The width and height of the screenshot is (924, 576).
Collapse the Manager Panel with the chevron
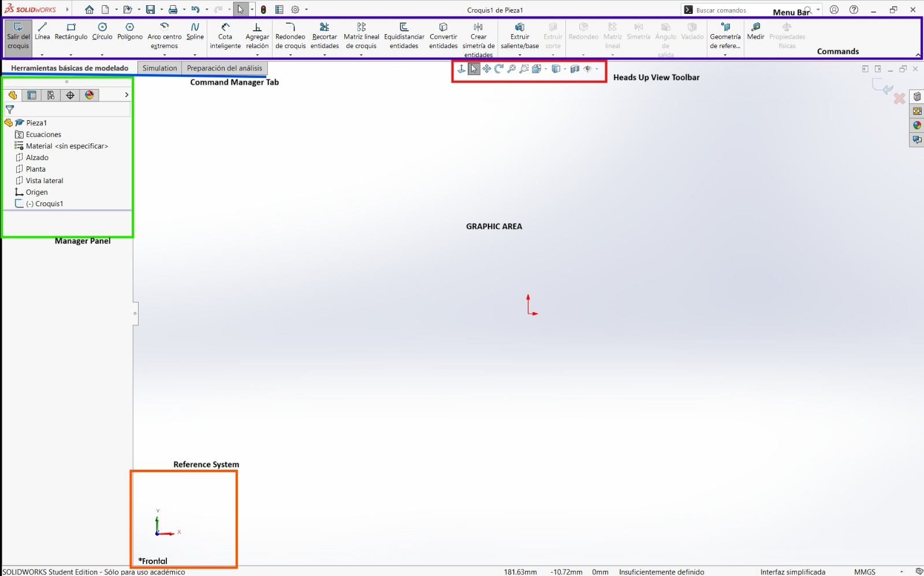pyautogui.click(x=126, y=95)
